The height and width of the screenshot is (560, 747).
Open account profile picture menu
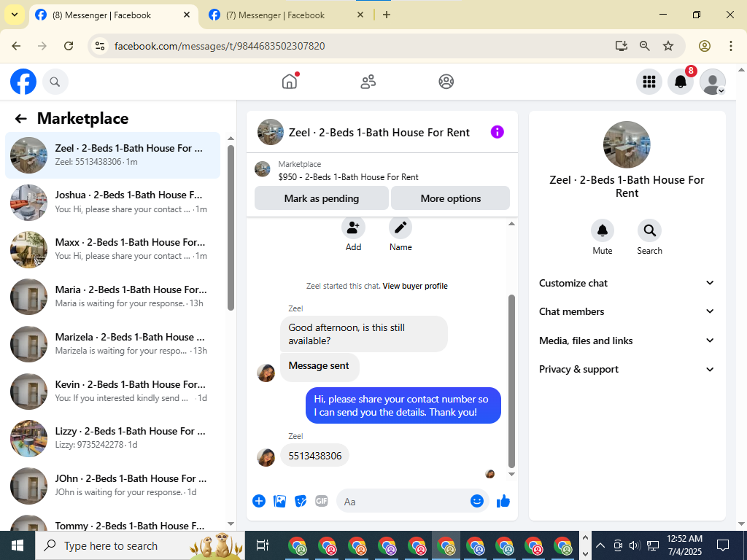(712, 82)
